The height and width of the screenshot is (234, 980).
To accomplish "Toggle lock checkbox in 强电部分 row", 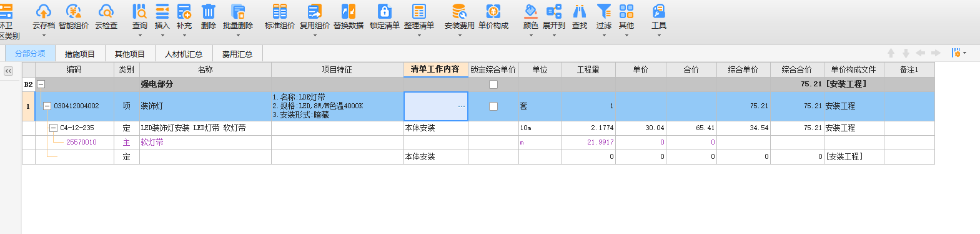I will pyautogui.click(x=493, y=84).
